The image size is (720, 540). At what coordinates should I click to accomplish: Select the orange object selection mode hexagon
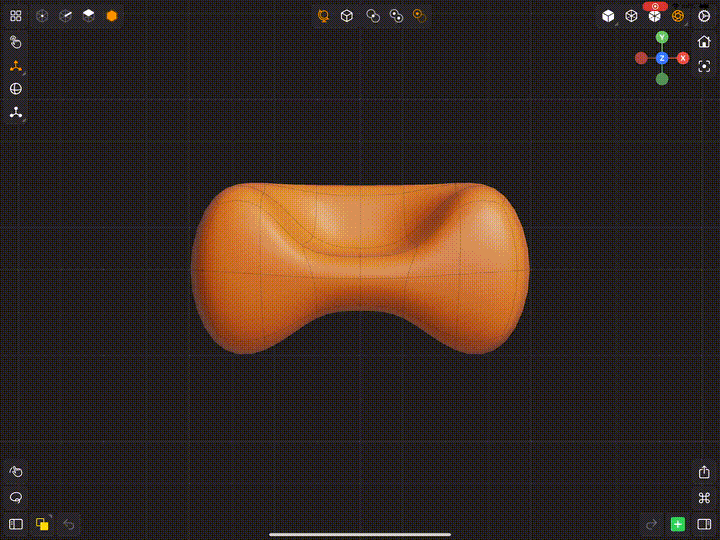coord(112,16)
